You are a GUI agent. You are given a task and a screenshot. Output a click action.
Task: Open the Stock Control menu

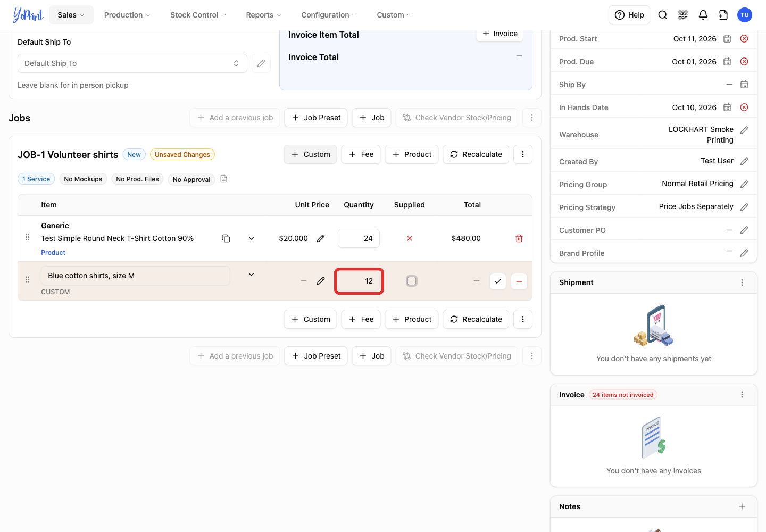pos(198,15)
